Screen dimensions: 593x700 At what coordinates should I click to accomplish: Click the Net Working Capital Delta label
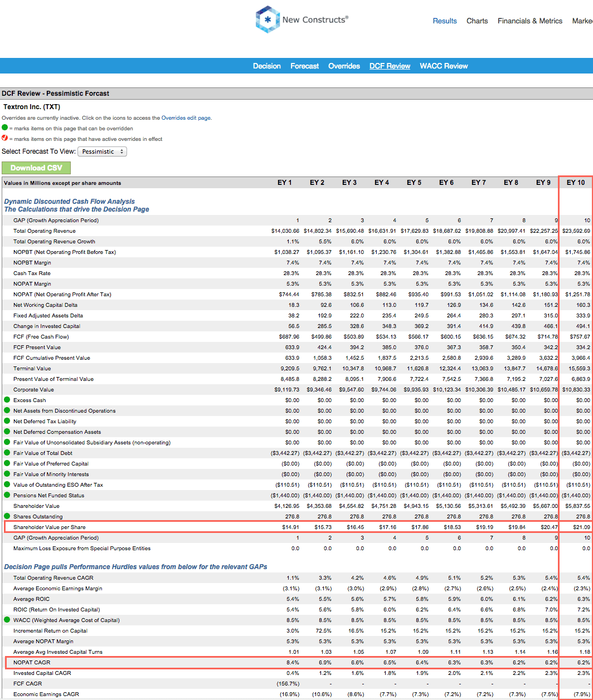tap(46, 305)
